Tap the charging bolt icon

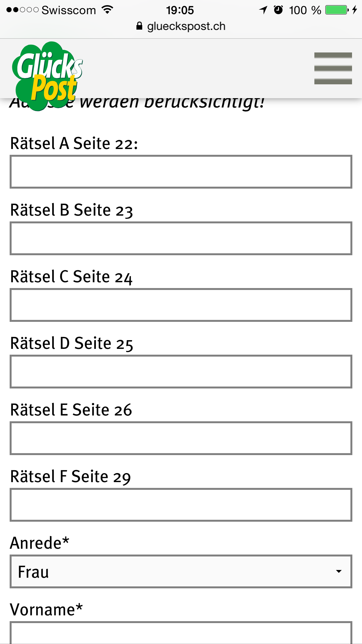(355, 10)
